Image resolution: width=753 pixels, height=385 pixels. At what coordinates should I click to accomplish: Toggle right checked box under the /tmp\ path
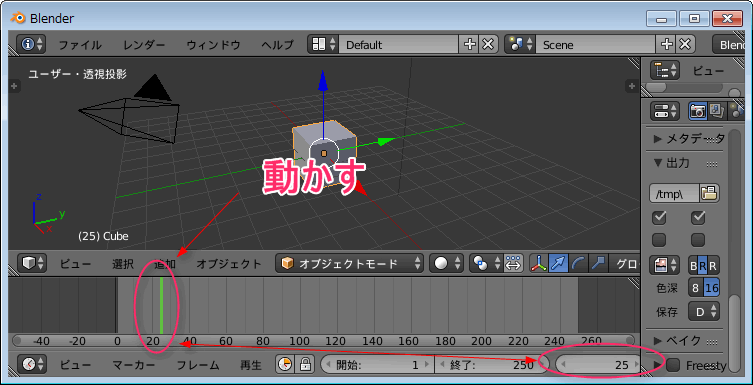698,218
